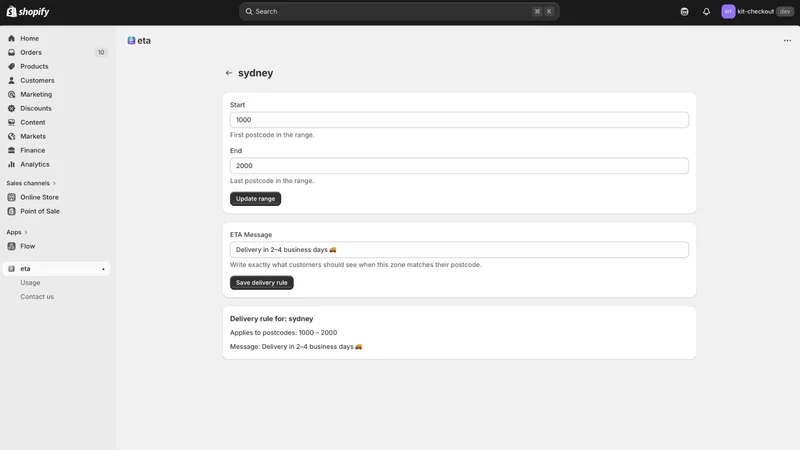Click 'First postcode in the range.' hint

point(272,135)
